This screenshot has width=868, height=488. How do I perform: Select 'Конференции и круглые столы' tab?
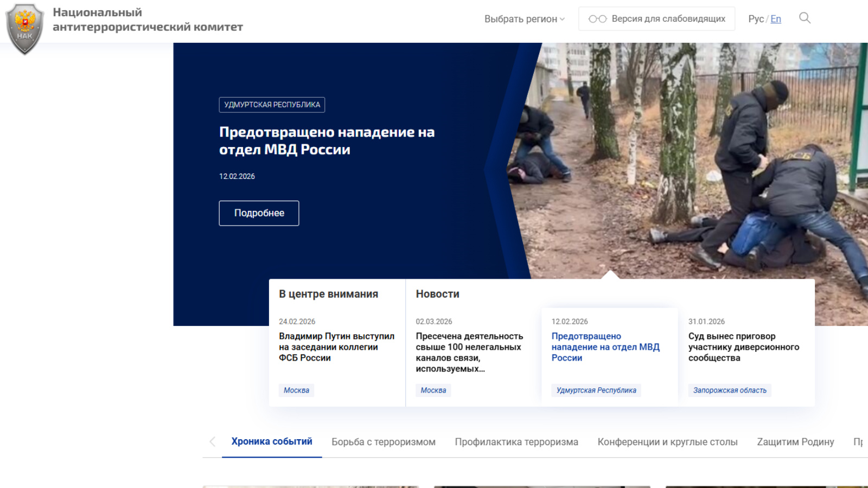pyautogui.click(x=667, y=442)
